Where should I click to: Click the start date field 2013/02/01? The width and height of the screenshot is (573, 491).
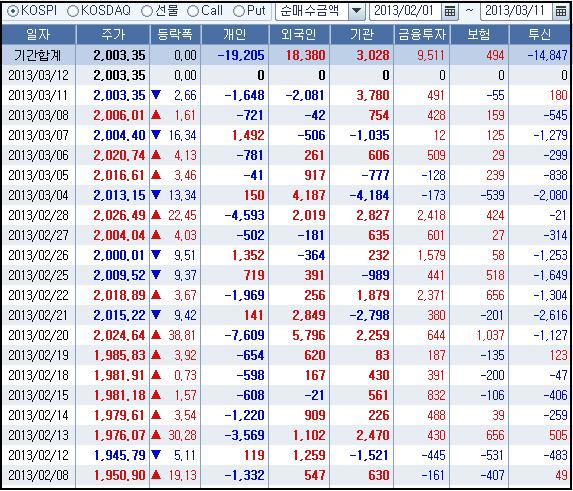click(406, 12)
